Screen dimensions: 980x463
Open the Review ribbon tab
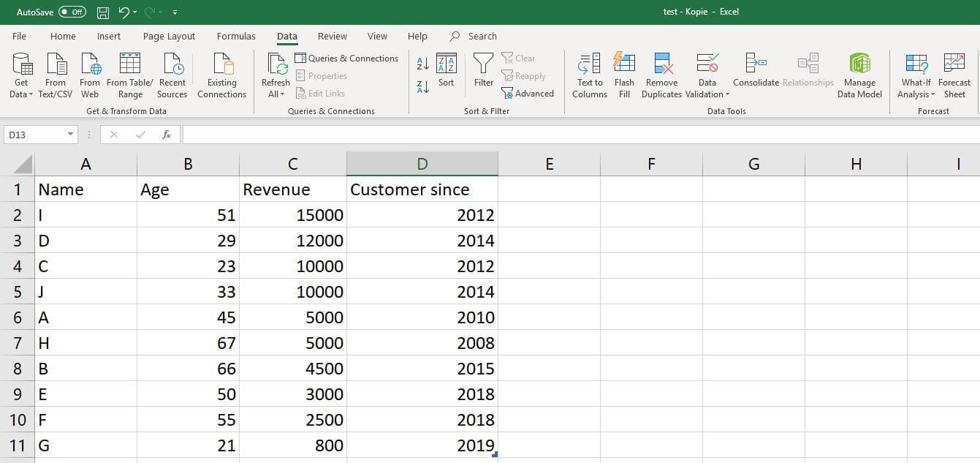(x=333, y=35)
